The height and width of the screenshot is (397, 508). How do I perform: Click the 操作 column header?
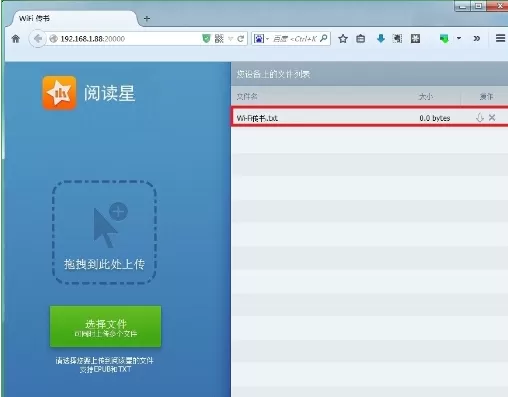point(486,97)
